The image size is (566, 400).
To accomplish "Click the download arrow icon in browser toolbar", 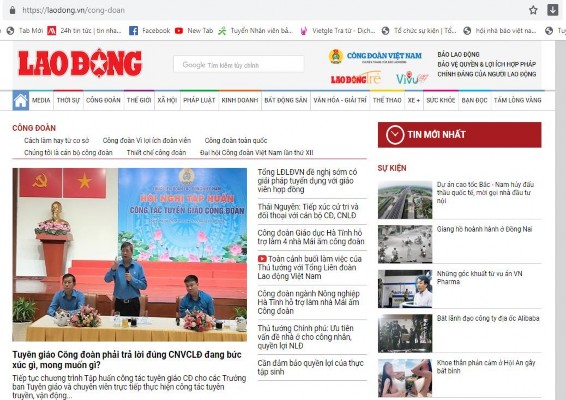I will (552, 10).
